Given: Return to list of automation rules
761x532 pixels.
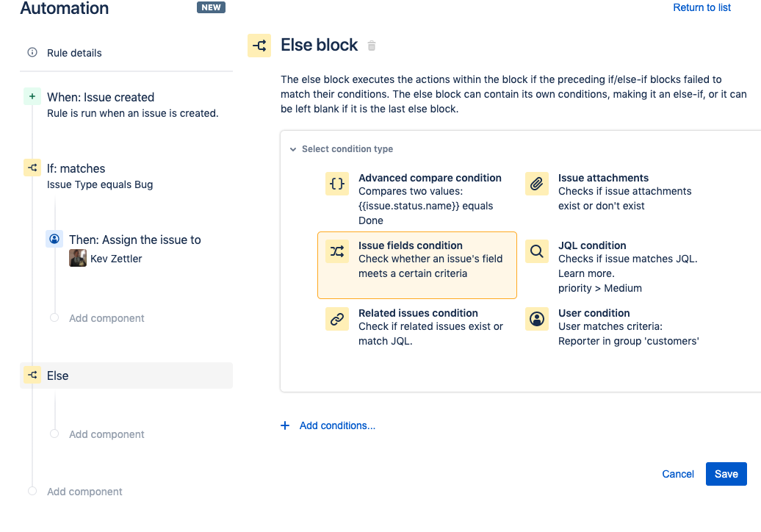Looking at the screenshot, I should [701, 7].
